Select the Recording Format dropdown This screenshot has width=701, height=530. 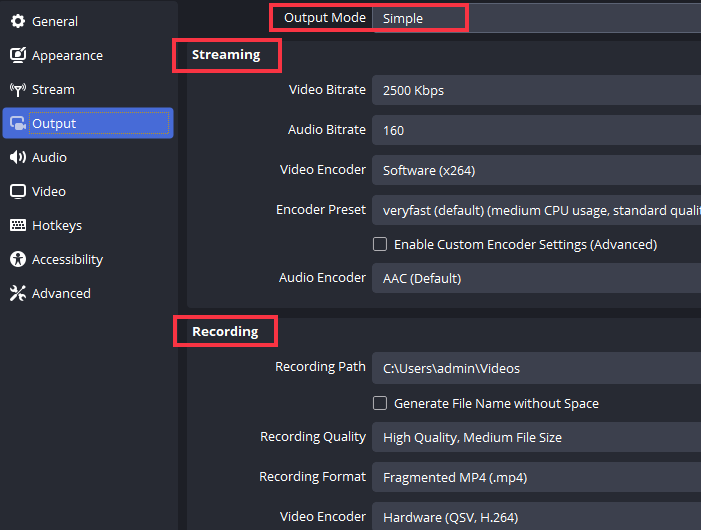[x=535, y=477]
